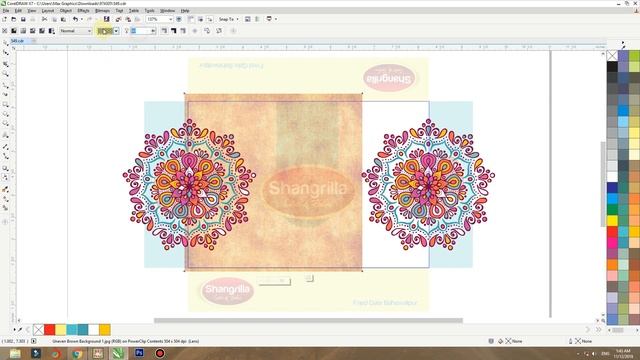This screenshot has width=640, height=360.
Task: Select the Transparency tool in the toolbox
Action: [x=5, y=178]
